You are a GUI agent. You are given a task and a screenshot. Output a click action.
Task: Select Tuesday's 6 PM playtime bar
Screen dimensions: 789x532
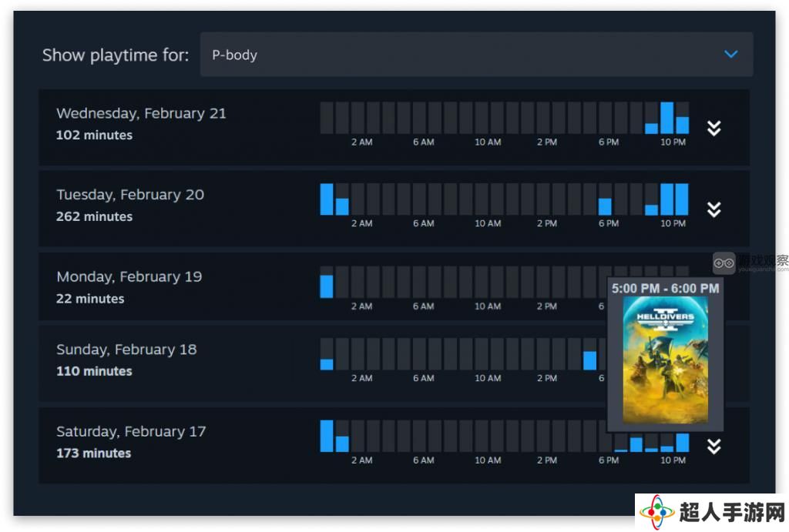coord(605,206)
